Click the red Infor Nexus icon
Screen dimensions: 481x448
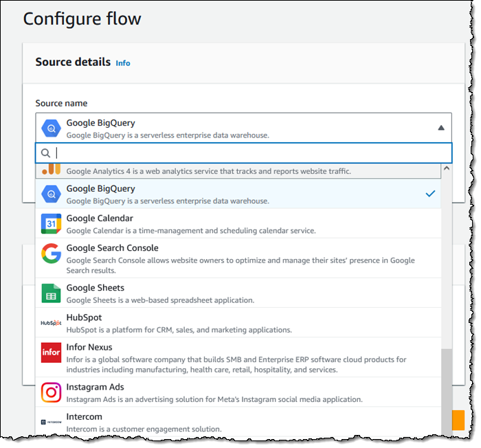pyautogui.click(x=51, y=352)
